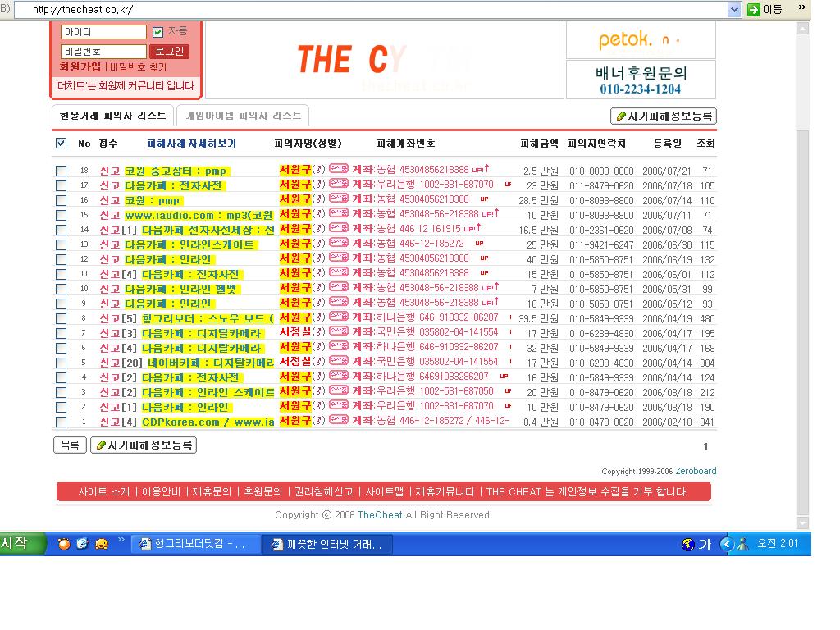
Task: Click the UP! arrow icon in row No 14
Action: tap(472, 228)
